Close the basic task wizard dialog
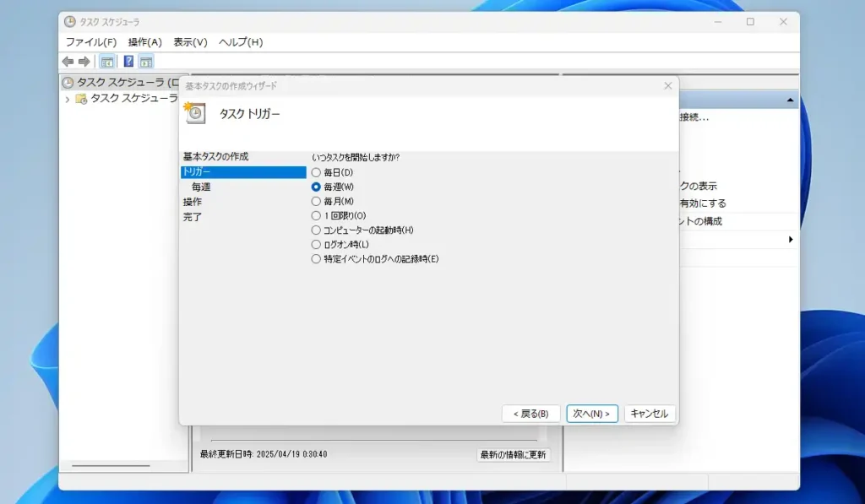865x504 pixels. coord(668,85)
